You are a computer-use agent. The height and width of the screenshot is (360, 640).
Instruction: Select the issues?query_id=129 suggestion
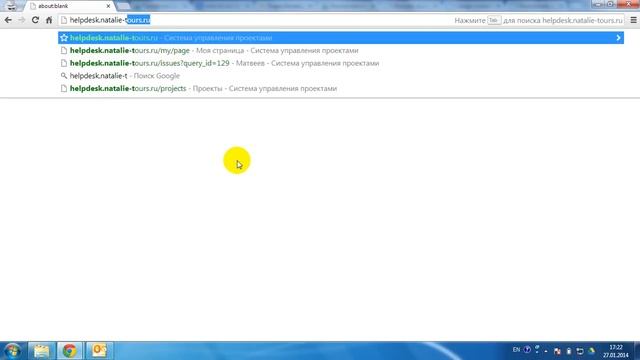(341, 63)
